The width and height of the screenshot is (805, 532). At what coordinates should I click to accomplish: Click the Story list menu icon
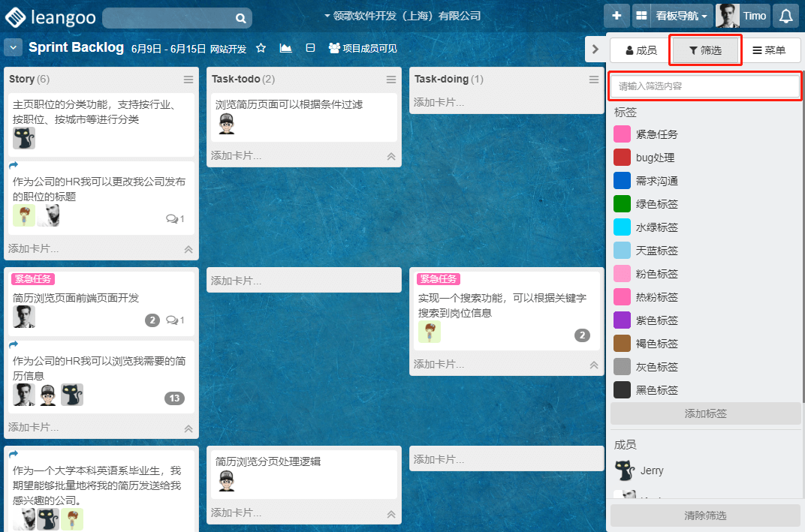[x=188, y=80]
